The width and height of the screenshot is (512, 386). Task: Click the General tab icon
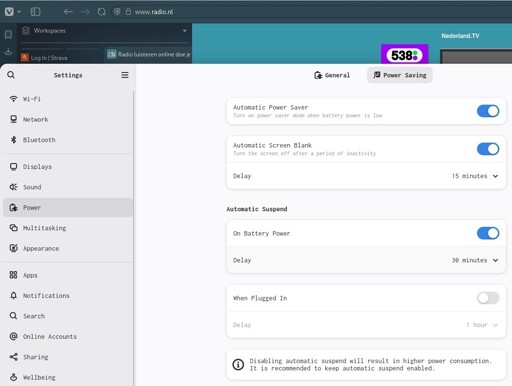[318, 75]
